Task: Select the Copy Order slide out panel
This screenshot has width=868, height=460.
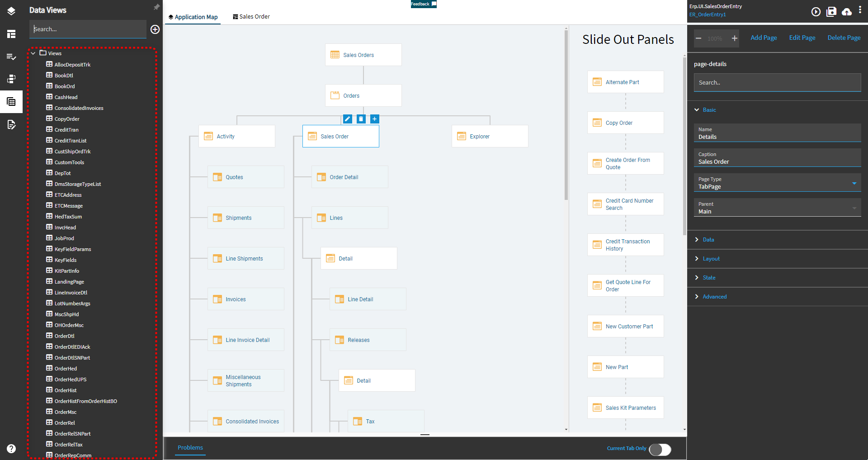Action: point(626,123)
